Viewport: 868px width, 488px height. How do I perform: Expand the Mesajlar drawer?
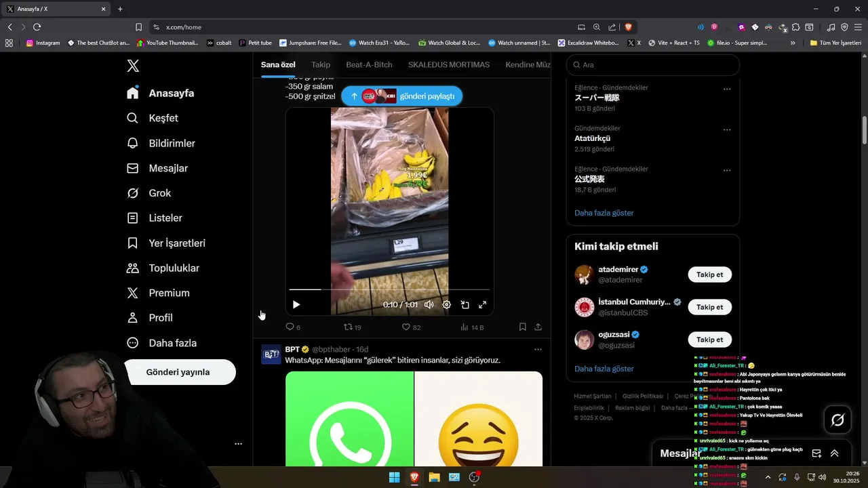[x=834, y=453]
